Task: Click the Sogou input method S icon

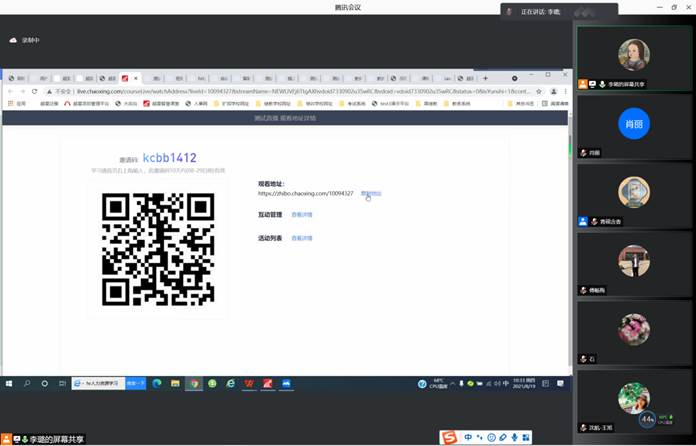Action: pyautogui.click(x=450, y=436)
